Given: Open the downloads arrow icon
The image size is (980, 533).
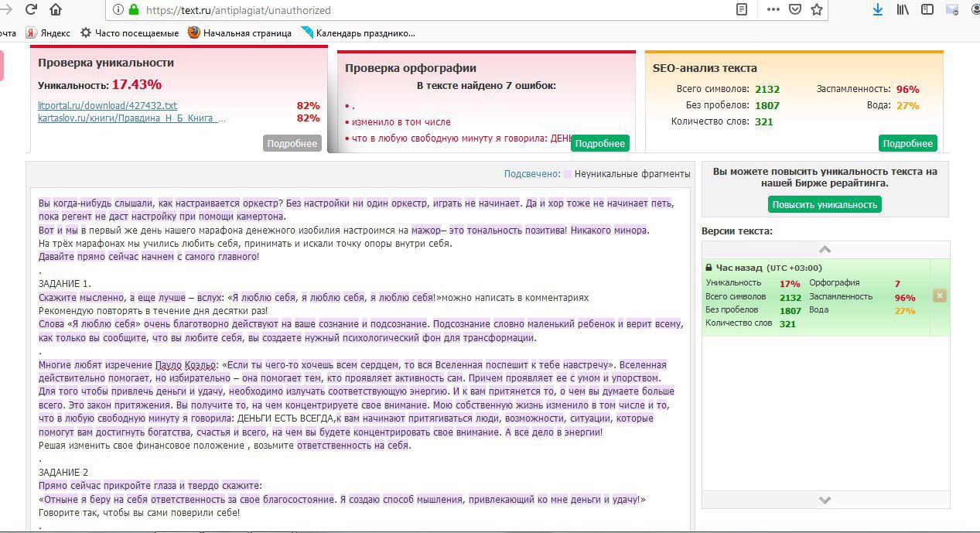Looking at the screenshot, I should [878, 10].
